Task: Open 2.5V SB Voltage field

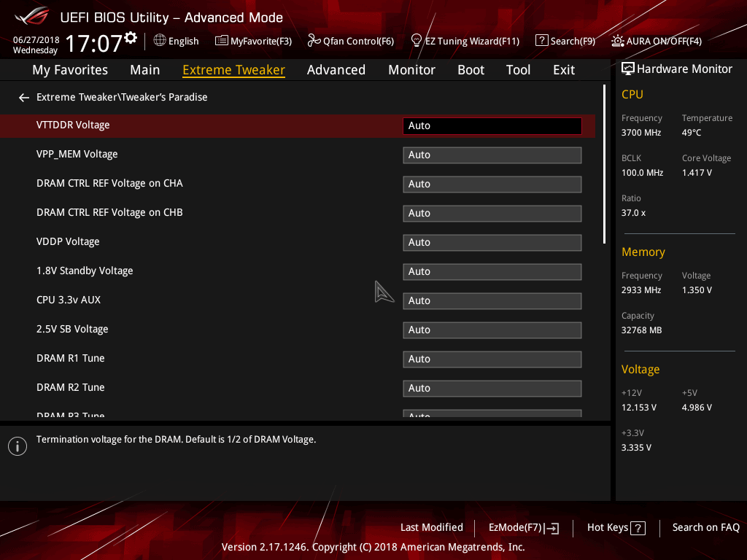Action: 492,330
